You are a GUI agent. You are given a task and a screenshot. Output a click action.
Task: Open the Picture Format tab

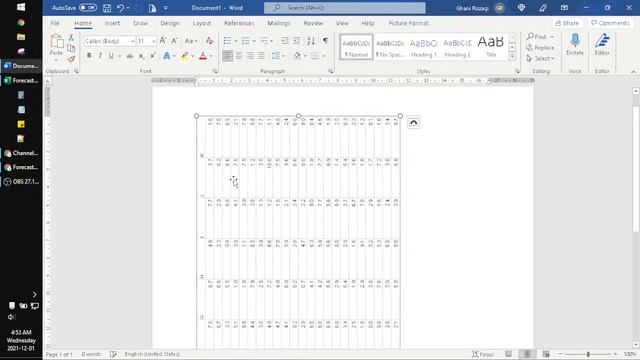click(x=409, y=23)
